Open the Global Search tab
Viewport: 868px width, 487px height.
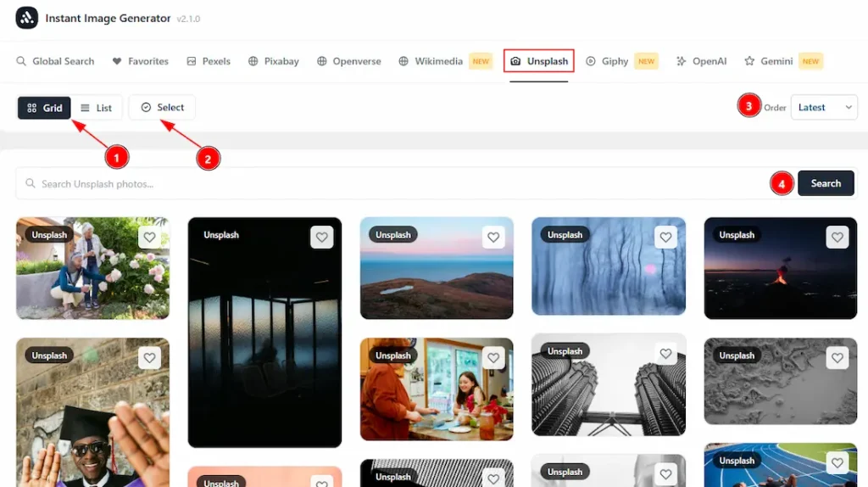click(x=55, y=61)
